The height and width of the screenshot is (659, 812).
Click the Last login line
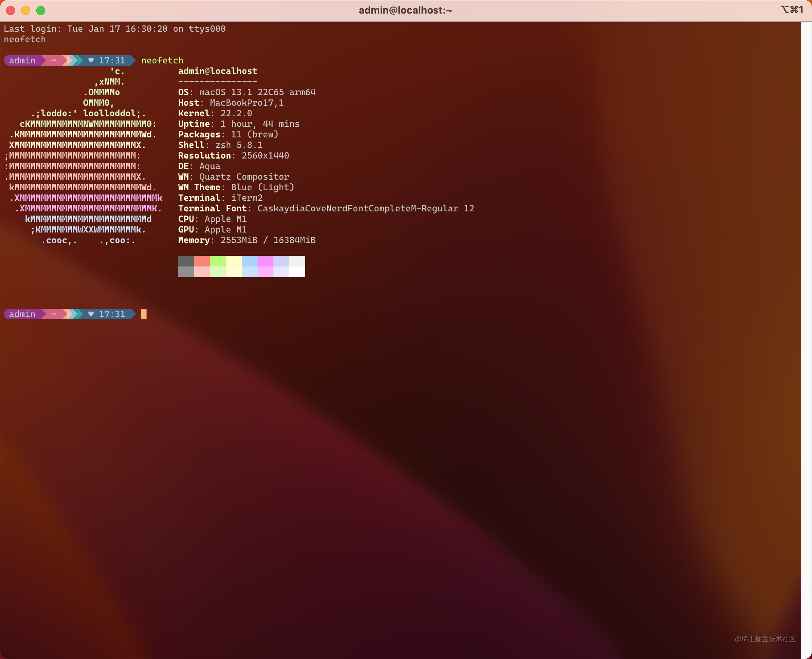115,29
